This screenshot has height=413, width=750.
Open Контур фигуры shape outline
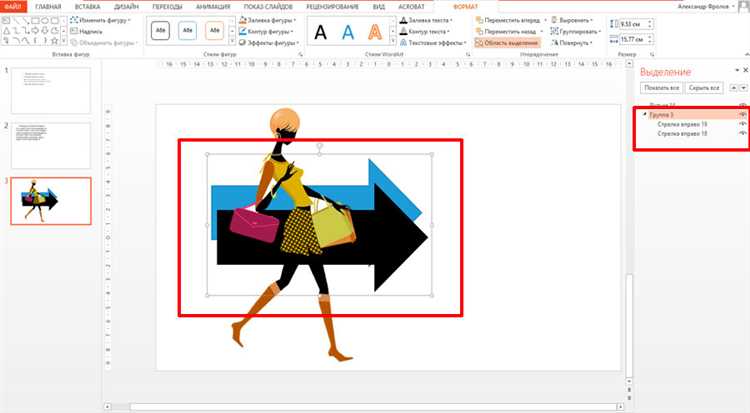pos(265,32)
